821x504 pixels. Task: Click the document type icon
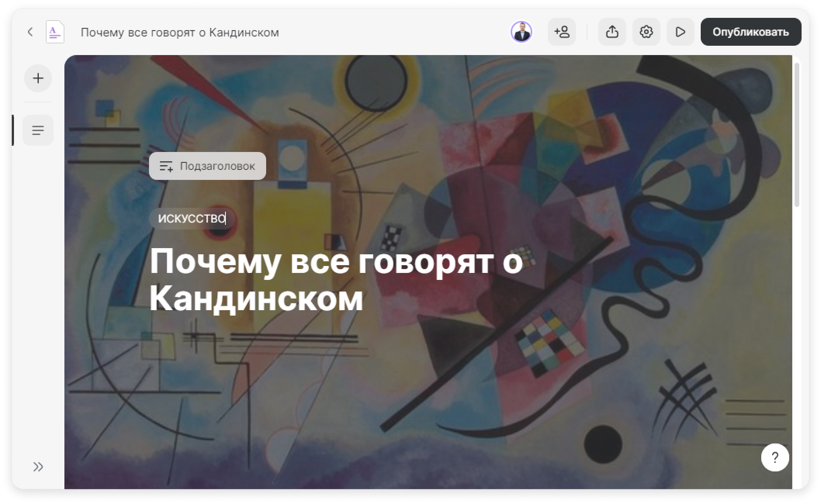coord(55,32)
